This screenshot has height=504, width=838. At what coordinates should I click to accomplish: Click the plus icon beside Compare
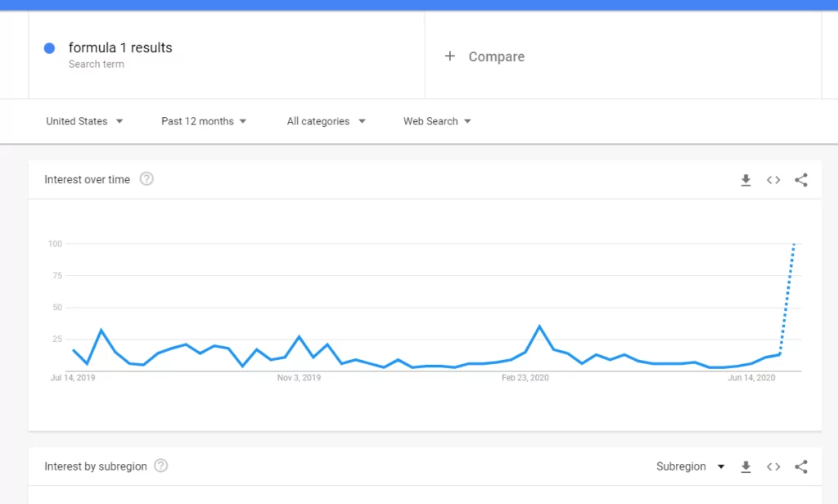449,56
